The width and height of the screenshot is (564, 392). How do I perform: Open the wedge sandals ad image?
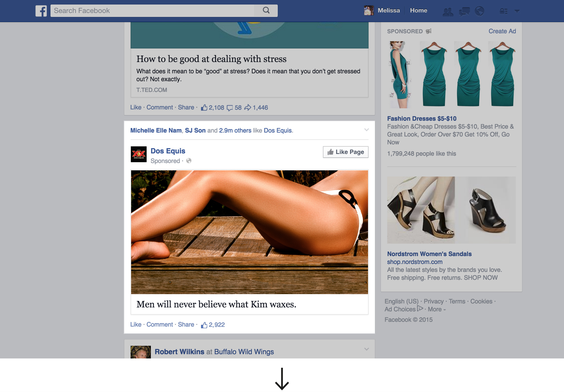coord(451,210)
